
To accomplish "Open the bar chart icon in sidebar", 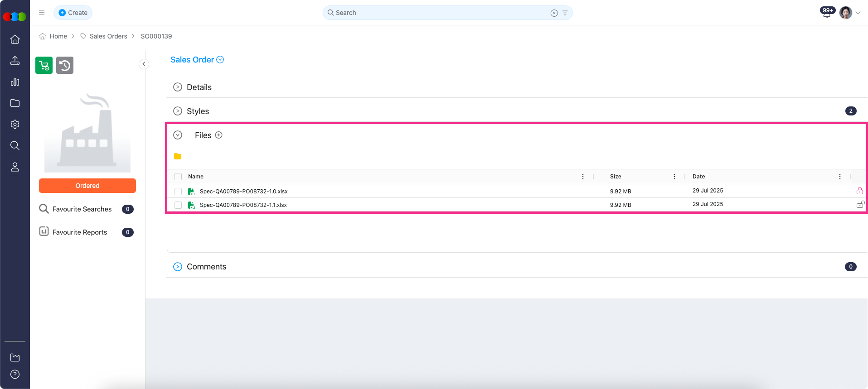I will (x=15, y=82).
